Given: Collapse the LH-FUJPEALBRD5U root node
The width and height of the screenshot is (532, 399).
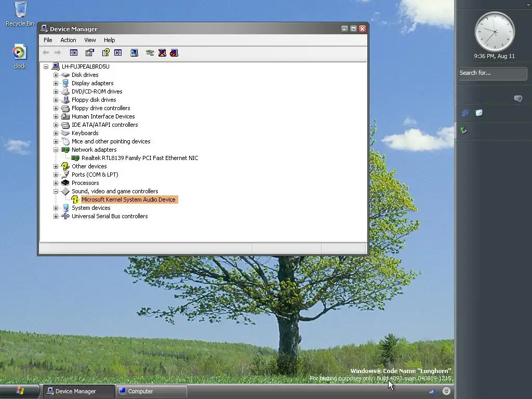Looking at the screenshot, I should tap(46, 66).
